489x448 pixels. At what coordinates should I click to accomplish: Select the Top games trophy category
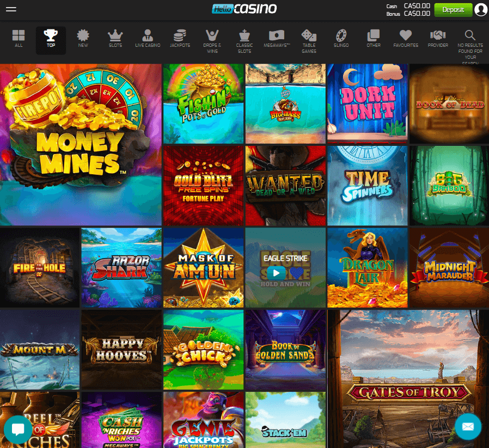[51, 40]
